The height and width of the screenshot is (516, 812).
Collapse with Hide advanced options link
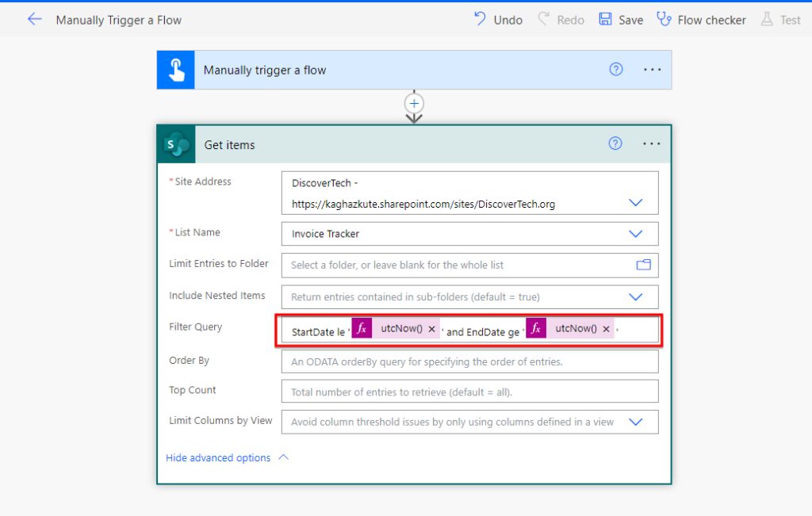(x=218, y=457)
